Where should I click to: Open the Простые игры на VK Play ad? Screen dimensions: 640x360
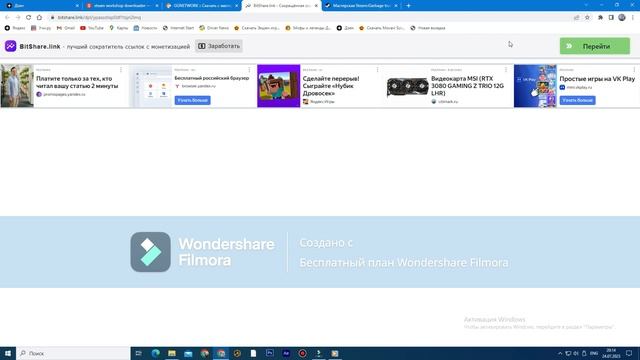[x=597, y=79]
